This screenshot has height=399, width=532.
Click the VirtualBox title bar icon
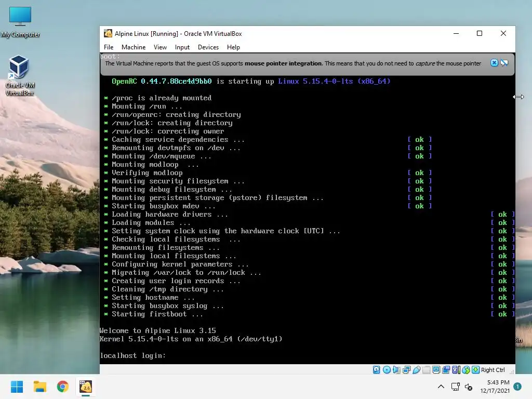tap(108, 33)
